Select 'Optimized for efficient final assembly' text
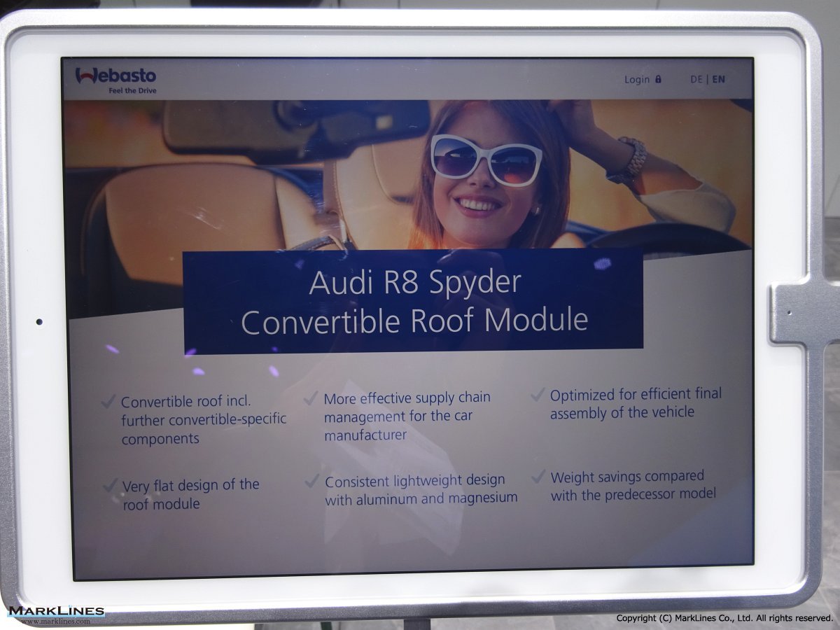This screenshot has width=840, height=630. point(635,404)
